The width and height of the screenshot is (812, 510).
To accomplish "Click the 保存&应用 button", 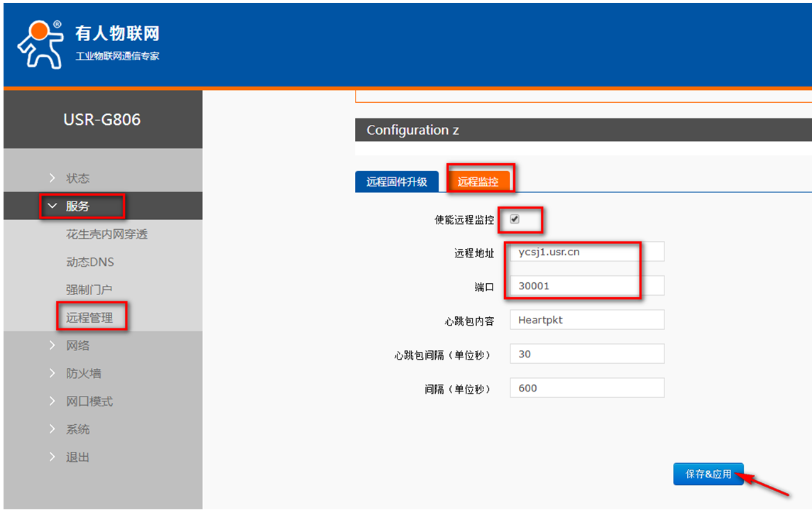I will (708, 474).
